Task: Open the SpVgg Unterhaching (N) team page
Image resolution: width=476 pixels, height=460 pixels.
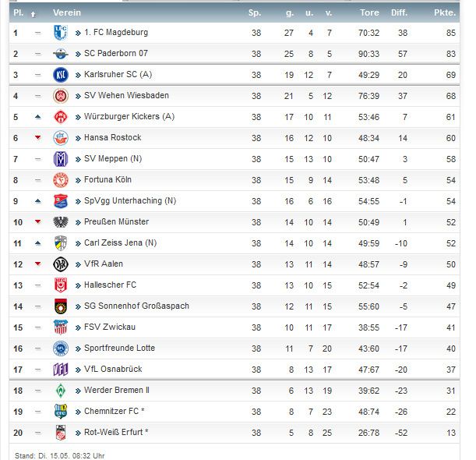Action: pyautogui.click(x=130, y=201)
